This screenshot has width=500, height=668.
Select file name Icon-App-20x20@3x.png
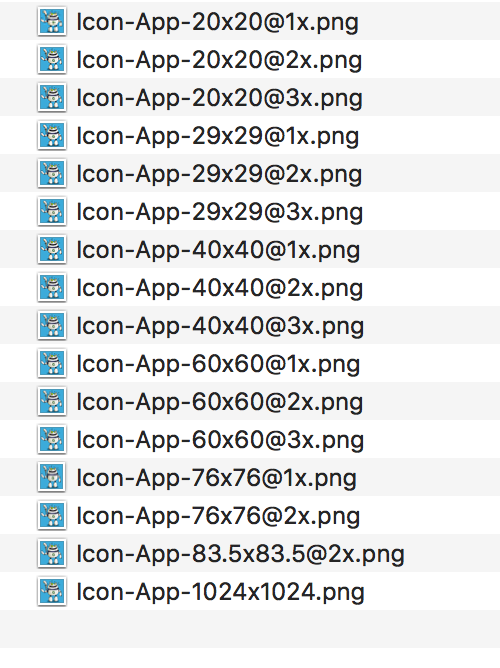coord(220,98)
